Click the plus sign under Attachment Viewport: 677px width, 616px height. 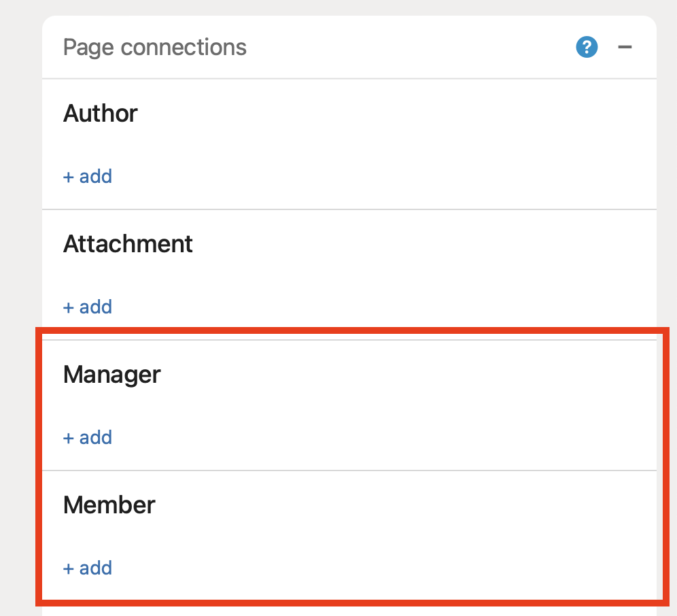(x=68, y=308)
